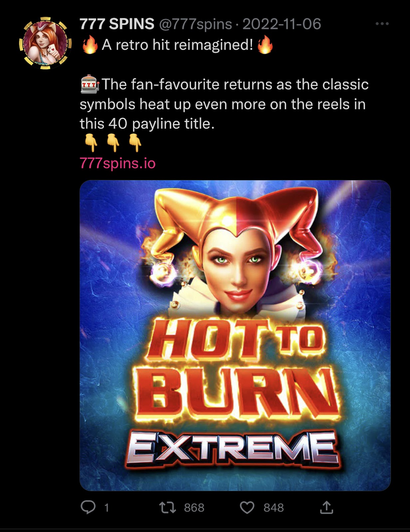Click the like count 848
Image resolution: width=410 pixels, height=532 pixels.
point(274,508)
